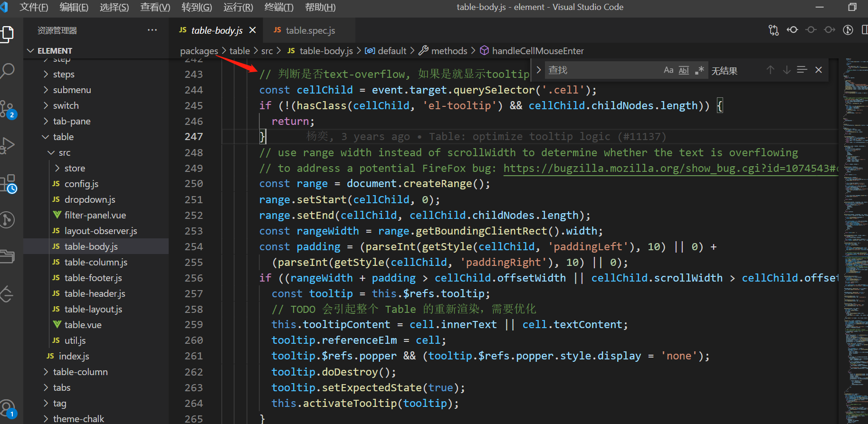This screenshot has height=424, width=868.
Task: Open table-footer.js file
Action: 96,278
